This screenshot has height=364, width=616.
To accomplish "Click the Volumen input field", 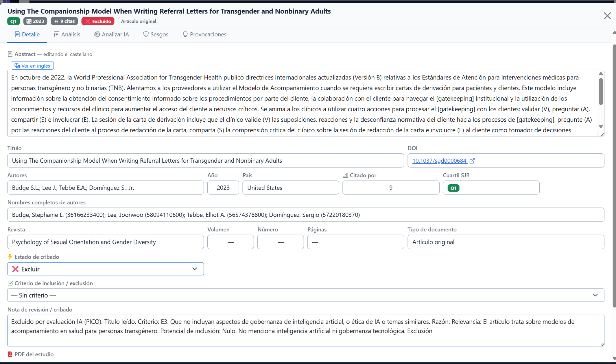I will (x=230, y=242).
